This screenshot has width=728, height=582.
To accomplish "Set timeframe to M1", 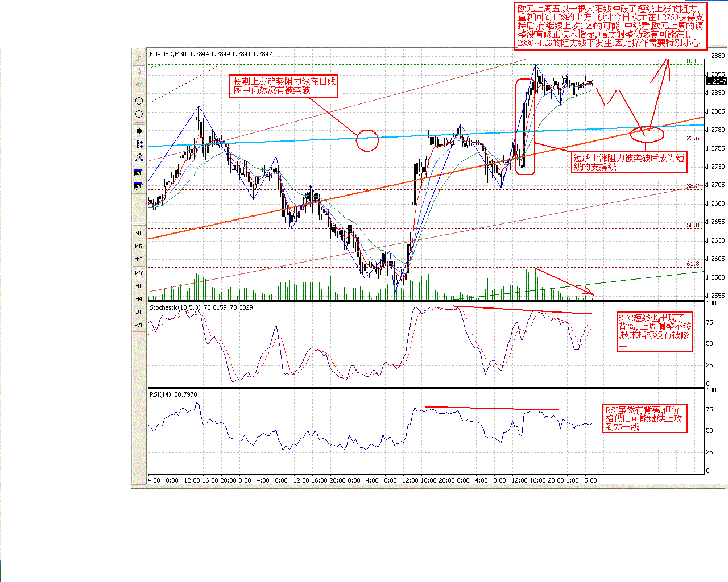I will pyautogui.click(x=139, y=234).
